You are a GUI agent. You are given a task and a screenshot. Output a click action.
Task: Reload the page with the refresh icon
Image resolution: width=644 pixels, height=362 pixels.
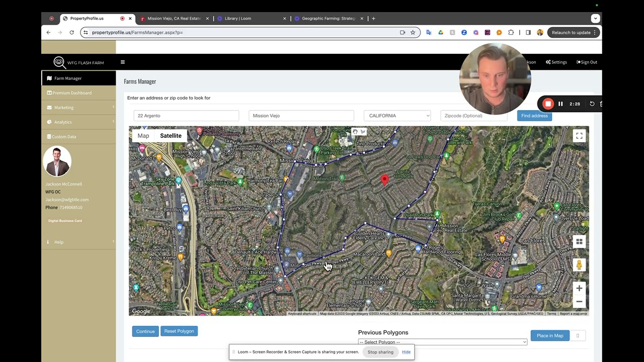[71, 32]
